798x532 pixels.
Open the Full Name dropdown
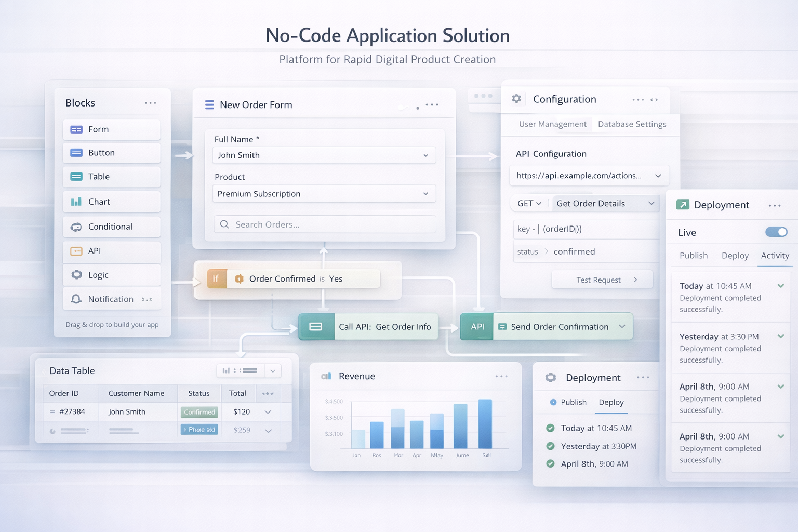tap(425, 155)
